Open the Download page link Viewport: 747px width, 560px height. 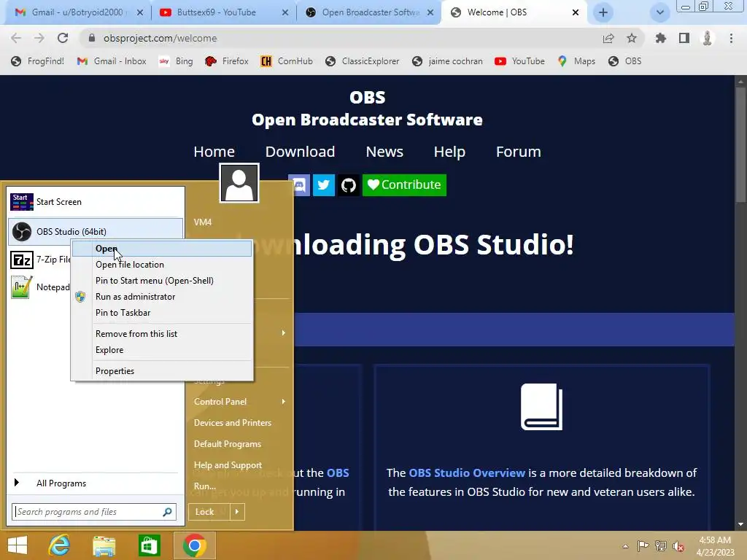(300, 152)
